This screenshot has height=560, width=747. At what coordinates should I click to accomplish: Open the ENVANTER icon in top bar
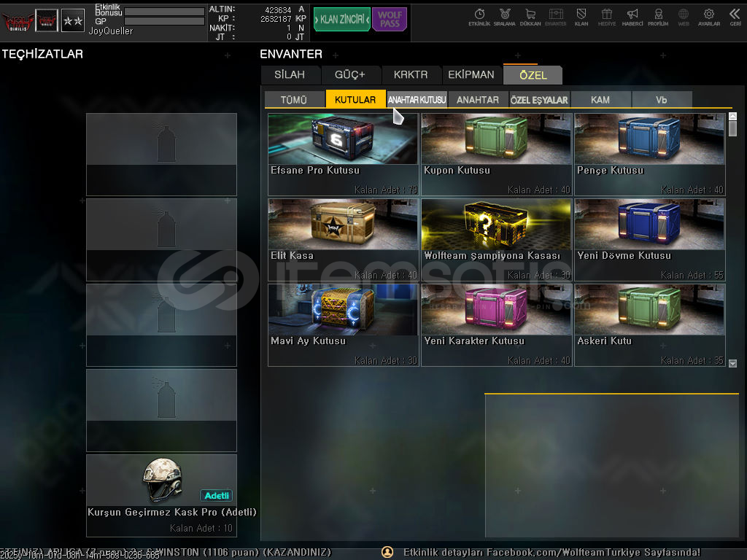click(x=555, y=17)
